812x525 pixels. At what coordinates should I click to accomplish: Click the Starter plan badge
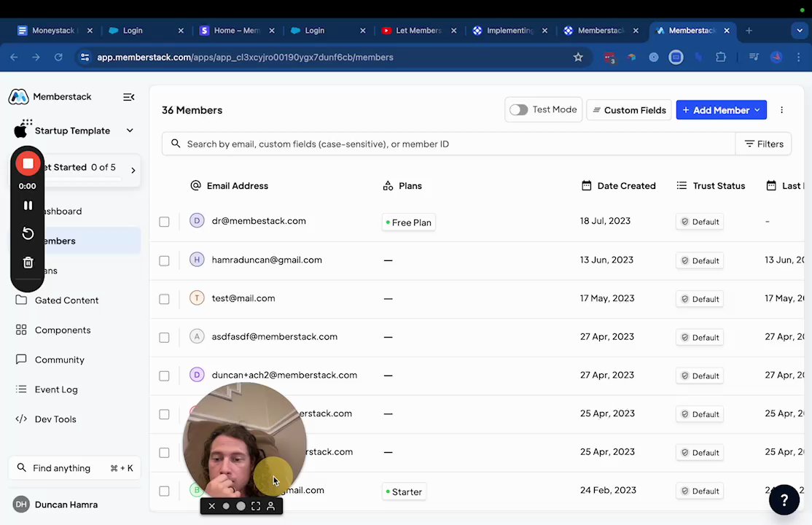click(404, 492)
